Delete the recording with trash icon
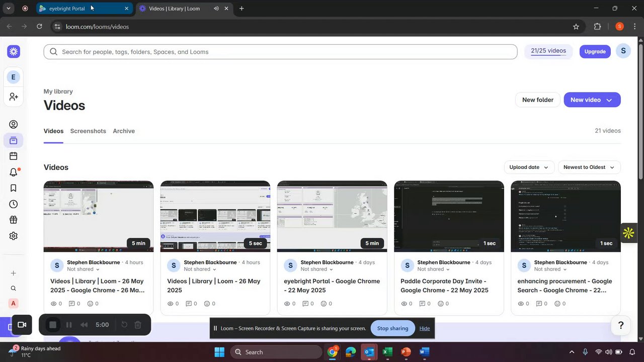 click(x=138, y=325)
